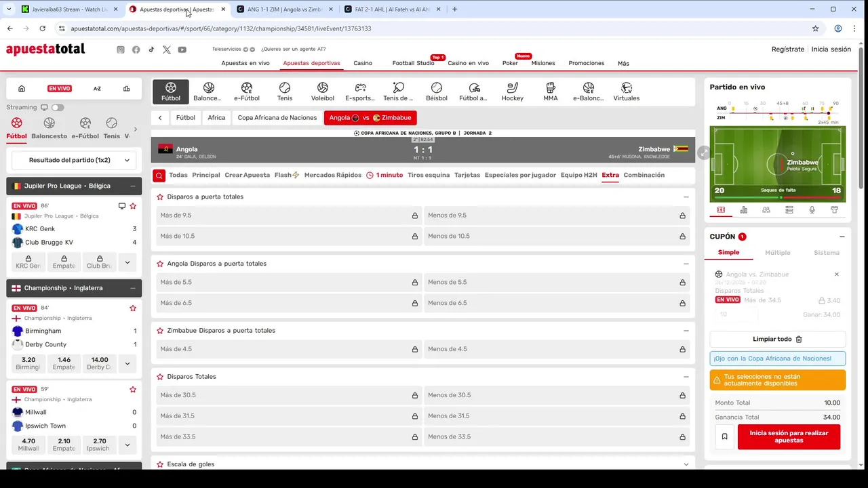Favorite the Escala de goles market
The image size is (868, 488).
(160, 464)
